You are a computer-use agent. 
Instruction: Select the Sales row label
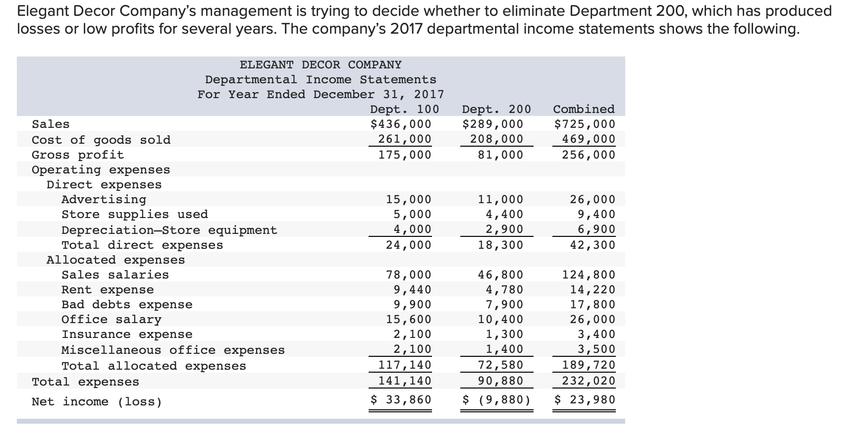(x=51, y=124)
